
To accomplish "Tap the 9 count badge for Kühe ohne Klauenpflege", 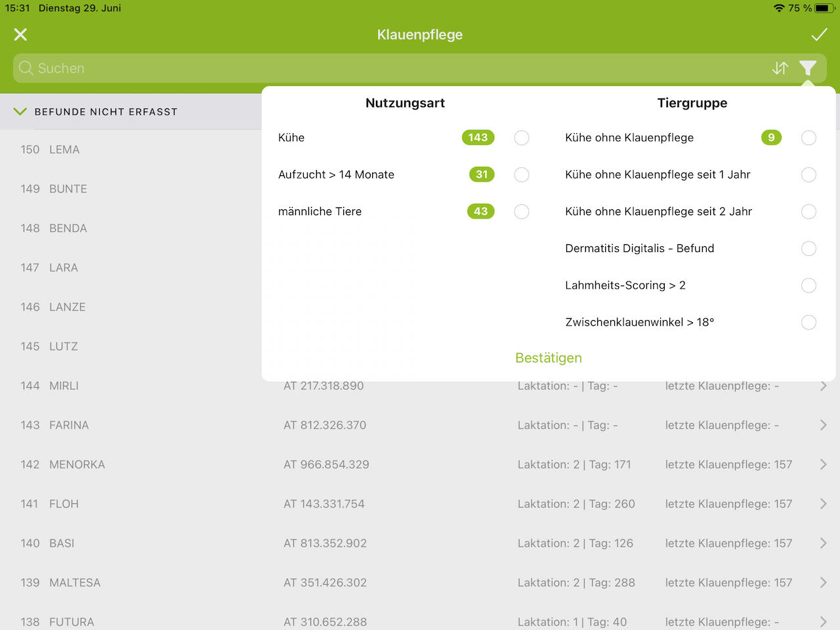I will click(x=771, y=138).
